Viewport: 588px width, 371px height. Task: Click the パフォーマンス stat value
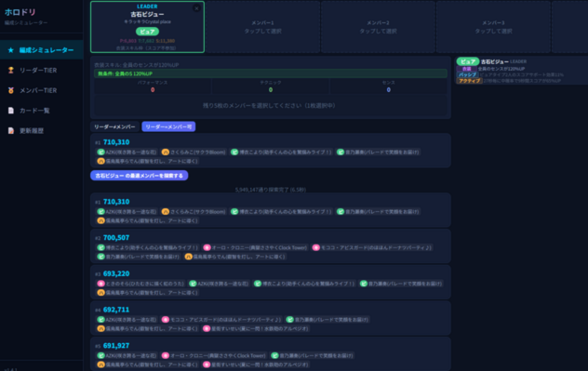[153, 90]
